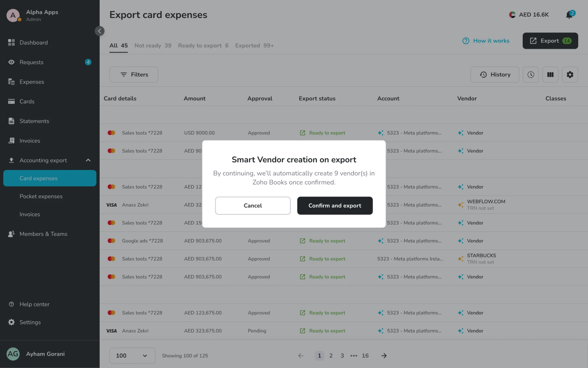This screenshot has width=588, height=368.
Task: Open column layout icon
Action: [x=550, y=74]
